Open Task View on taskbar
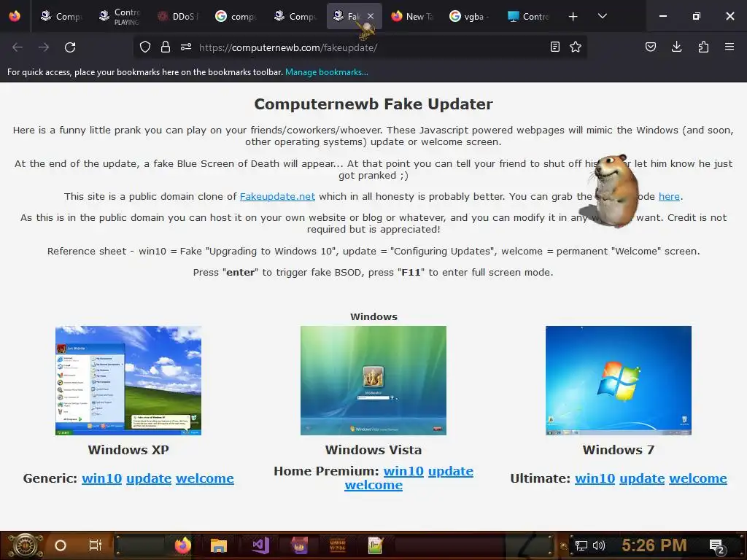This screenshot has width=747, height=560. [96, 545]
